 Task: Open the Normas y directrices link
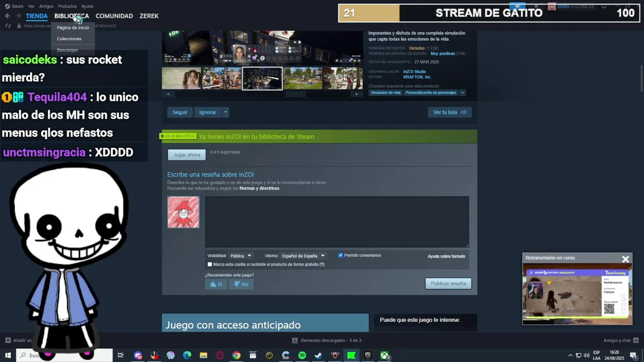point(259,189)
